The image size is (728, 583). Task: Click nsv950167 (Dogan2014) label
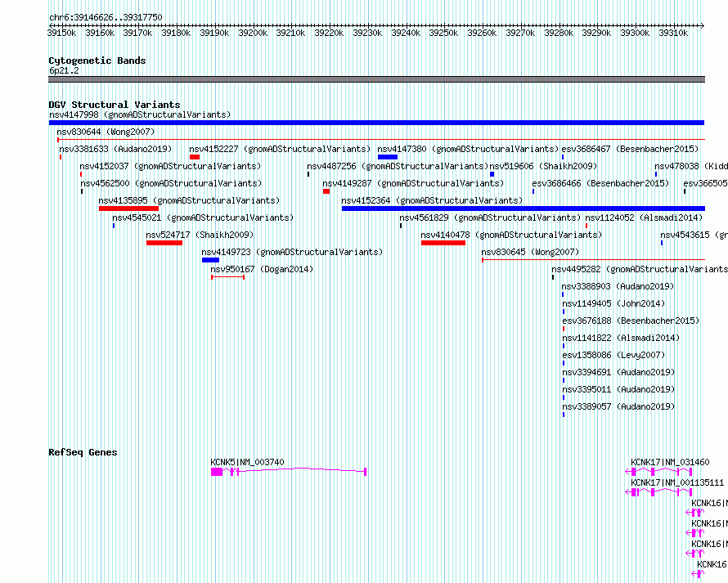tap(262, 269)
